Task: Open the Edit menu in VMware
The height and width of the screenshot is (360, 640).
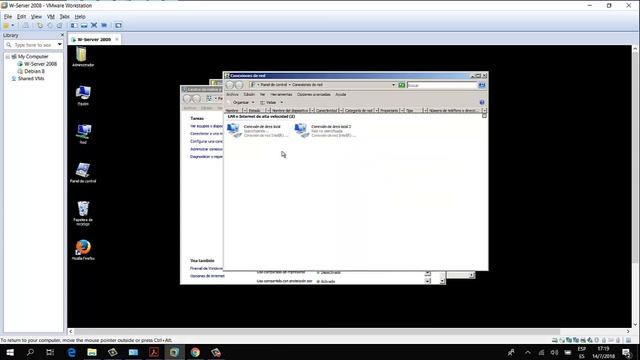Action: tap(21, 17)
